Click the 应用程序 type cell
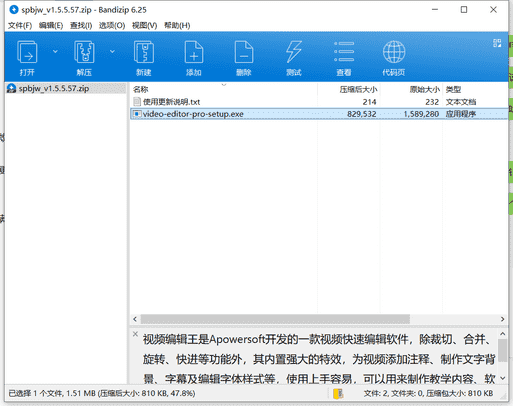 coord(461,114)
